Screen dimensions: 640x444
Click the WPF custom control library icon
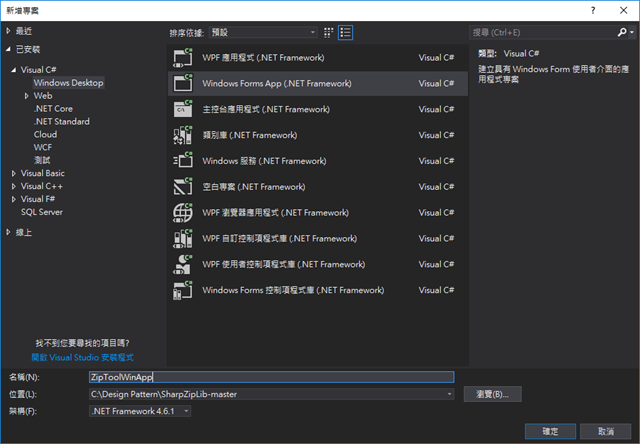[182, 238]
